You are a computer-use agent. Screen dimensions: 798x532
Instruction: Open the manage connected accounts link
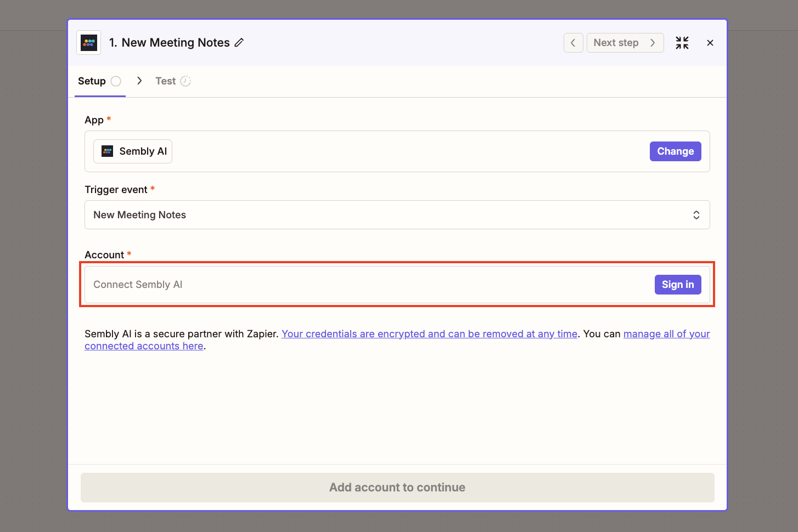(x=397, y=340)
